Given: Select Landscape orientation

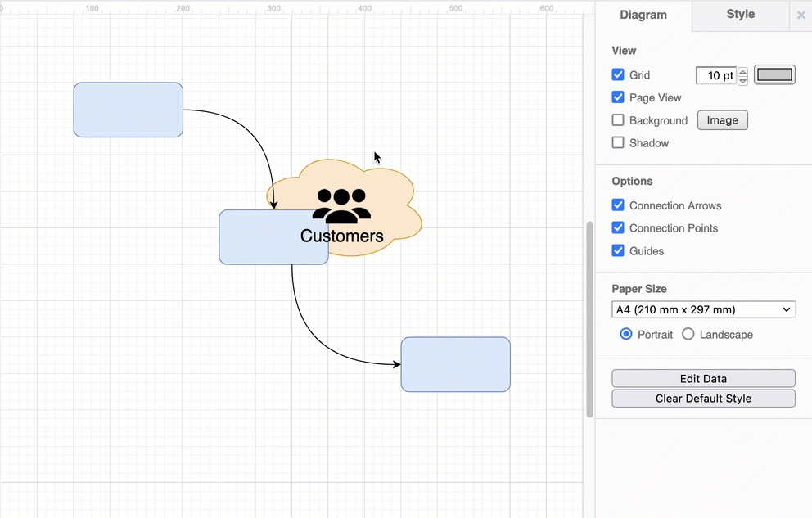Looking at the screenshot, I should 688,334.
